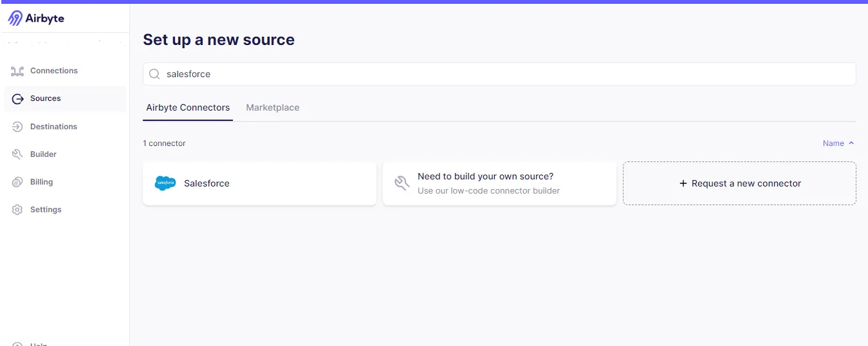Open the Billing icon in sidebar
This screenshot has height=346, width=868.
click(x=17, y=182)
